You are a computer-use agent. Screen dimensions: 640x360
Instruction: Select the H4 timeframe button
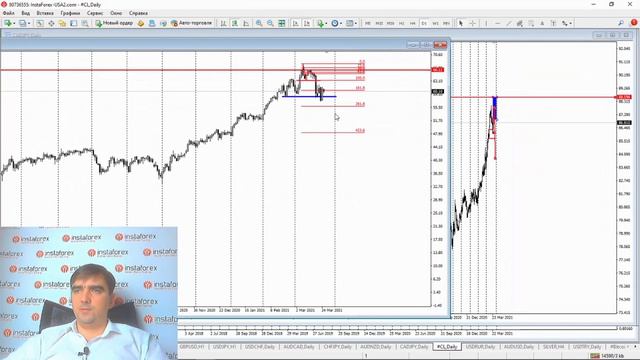coord(413,23)
